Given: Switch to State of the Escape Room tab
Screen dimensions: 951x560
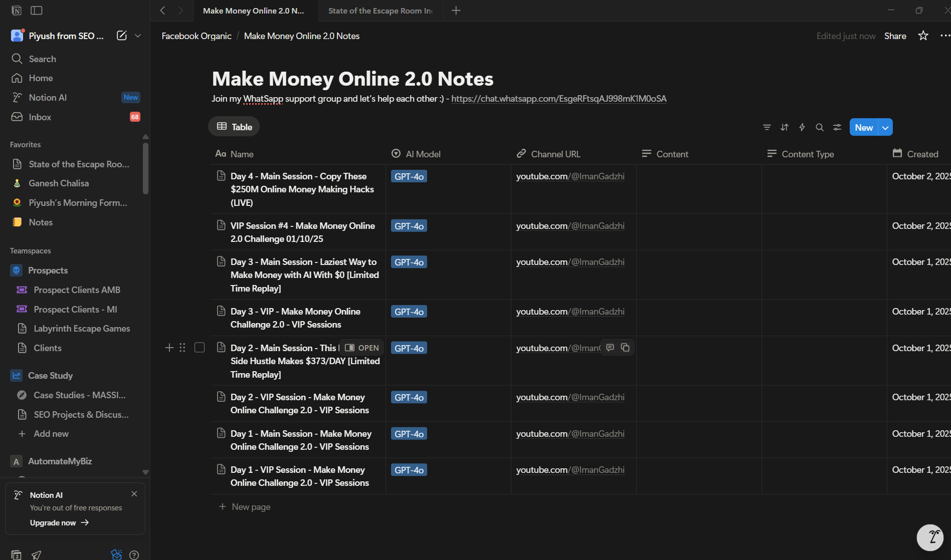Looking at the screenshot, I should (381, 11).
